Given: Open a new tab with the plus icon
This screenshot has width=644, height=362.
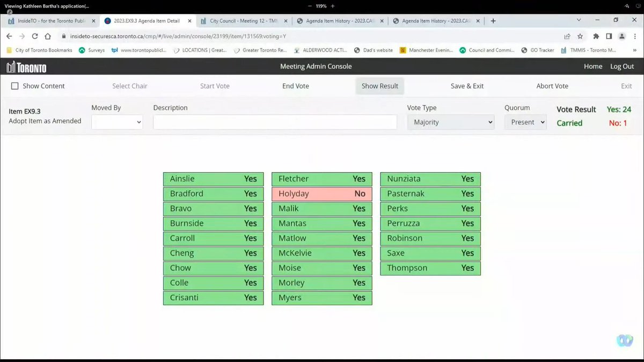Looking at the screenshot, I should 493,21.
